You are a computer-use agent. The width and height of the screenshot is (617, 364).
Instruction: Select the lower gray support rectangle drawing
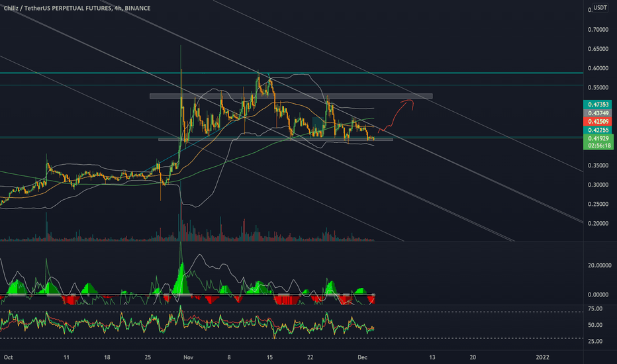point(275,139)
